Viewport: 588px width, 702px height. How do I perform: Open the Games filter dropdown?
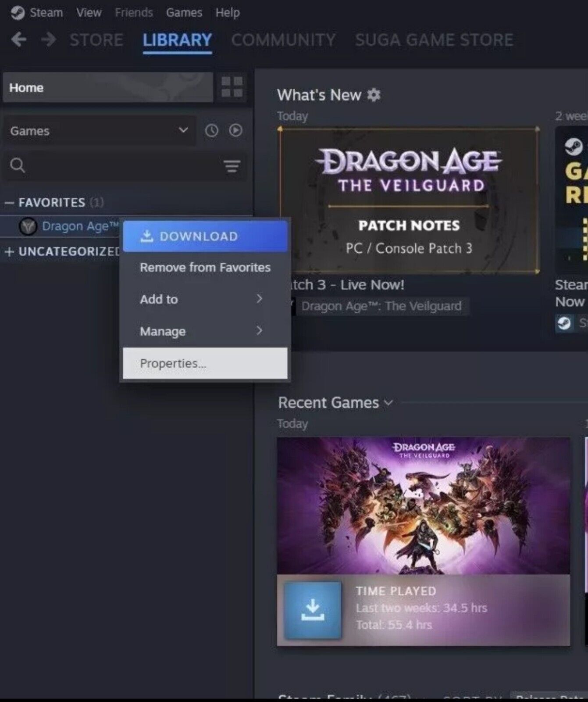point(100,131)
